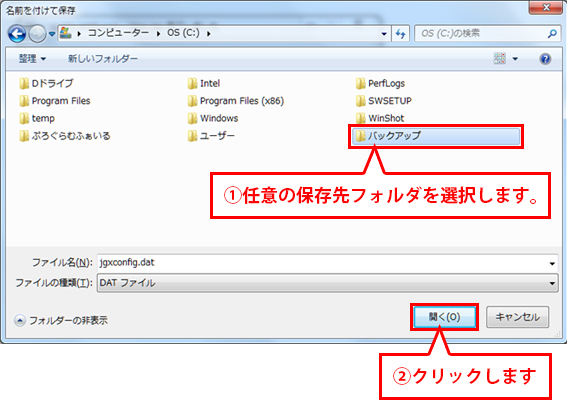Click the change view icon
567x400 pixels.
[499, 58]
